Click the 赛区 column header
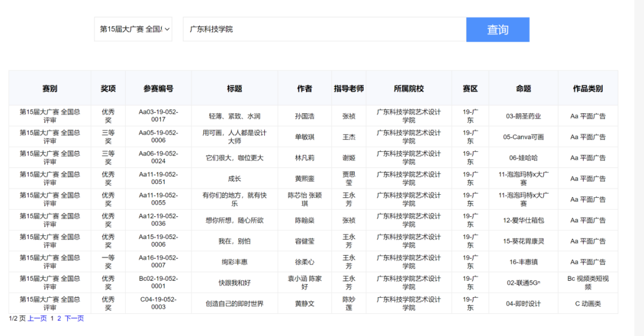Screen dimensions: 644x336 (470, 88)
